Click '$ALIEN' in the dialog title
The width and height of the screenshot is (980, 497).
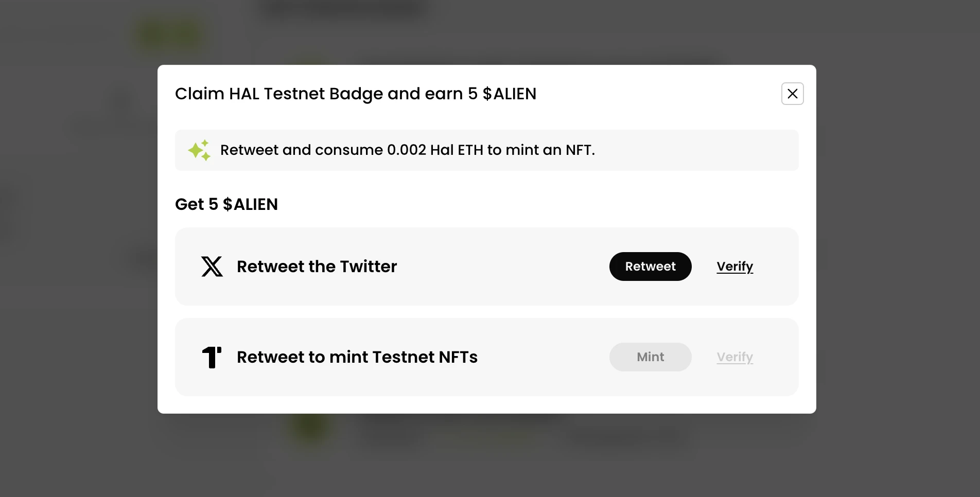click(x=509, y=94)
